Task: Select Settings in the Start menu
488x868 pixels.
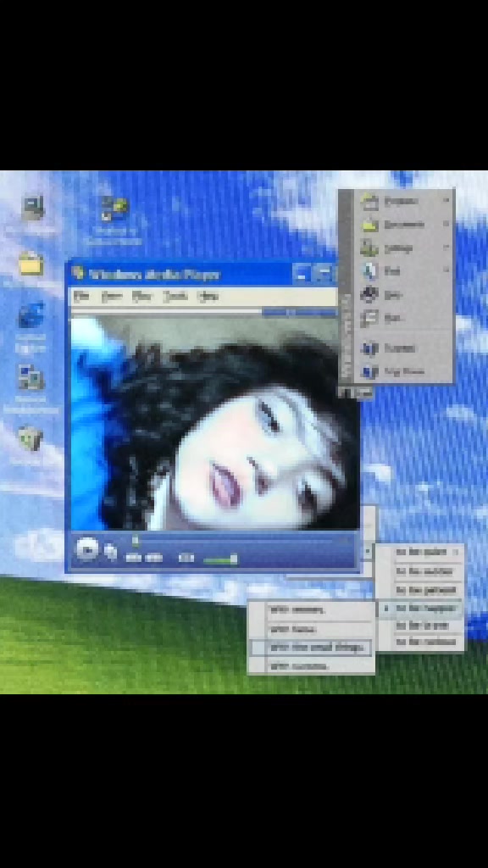Action: [x=403, y=248]
